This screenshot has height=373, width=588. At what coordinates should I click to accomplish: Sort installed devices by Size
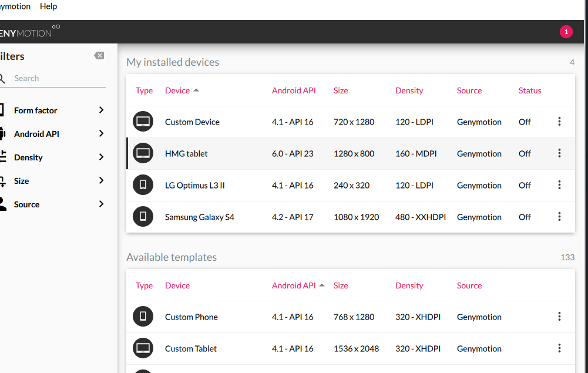tap(341, 90)
